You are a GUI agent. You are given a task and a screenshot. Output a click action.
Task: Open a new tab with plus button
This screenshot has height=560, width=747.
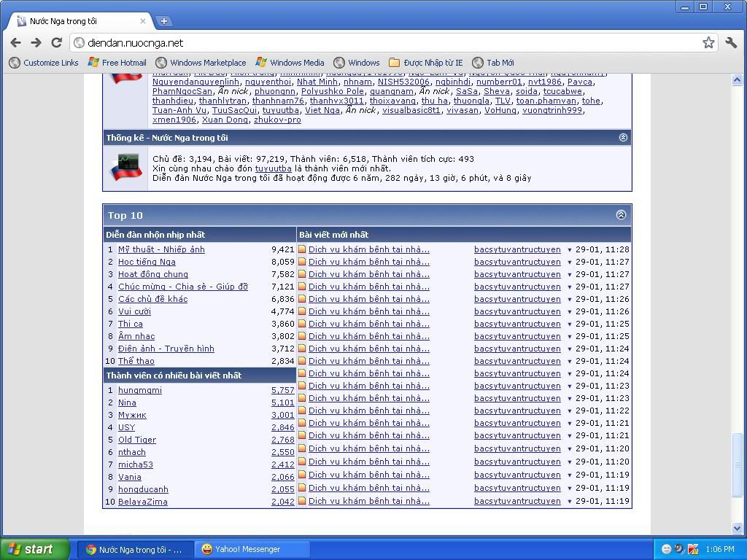(x=163, y=21)
